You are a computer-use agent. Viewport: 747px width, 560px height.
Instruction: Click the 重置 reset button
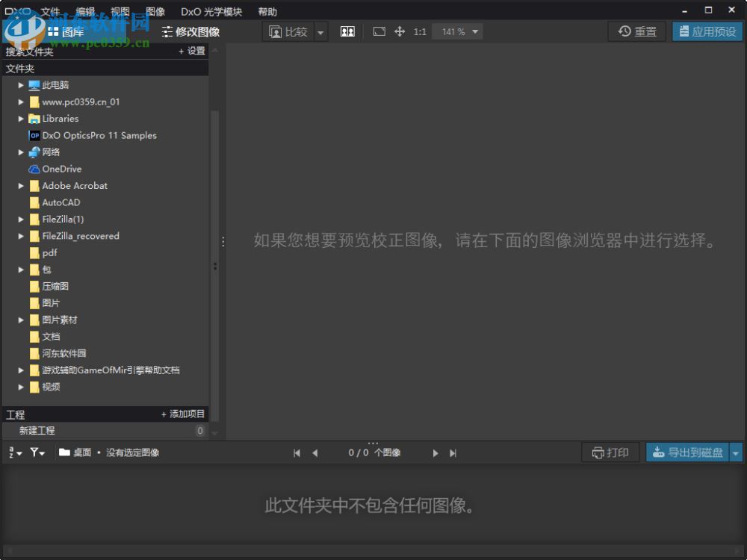(637, 31)
